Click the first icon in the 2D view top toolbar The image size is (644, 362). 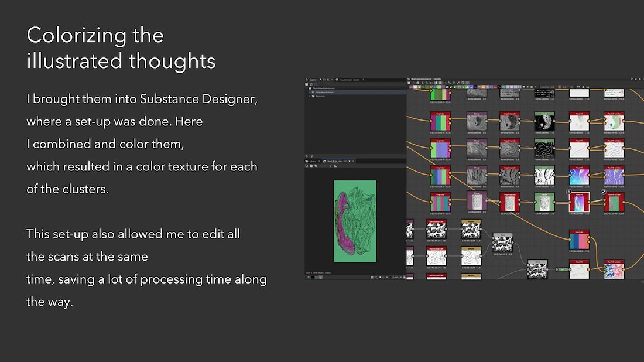(307, 166)
